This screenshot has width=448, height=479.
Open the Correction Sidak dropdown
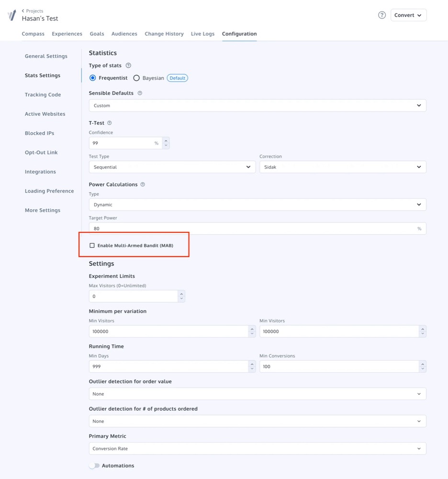pyautogui.click(x=342, y=167)
